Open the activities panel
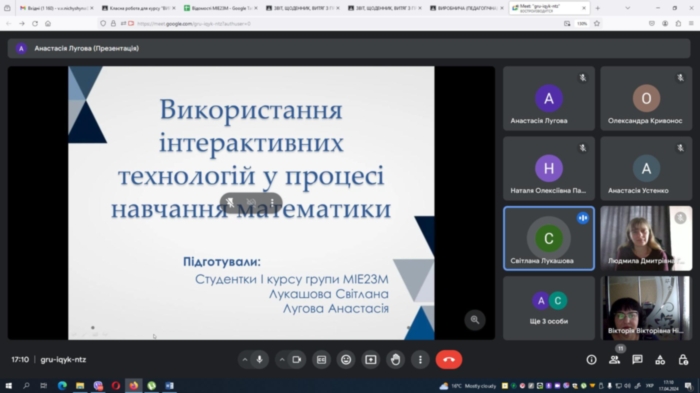The height and width of the screenshot is (393, 700). [660, 360]
